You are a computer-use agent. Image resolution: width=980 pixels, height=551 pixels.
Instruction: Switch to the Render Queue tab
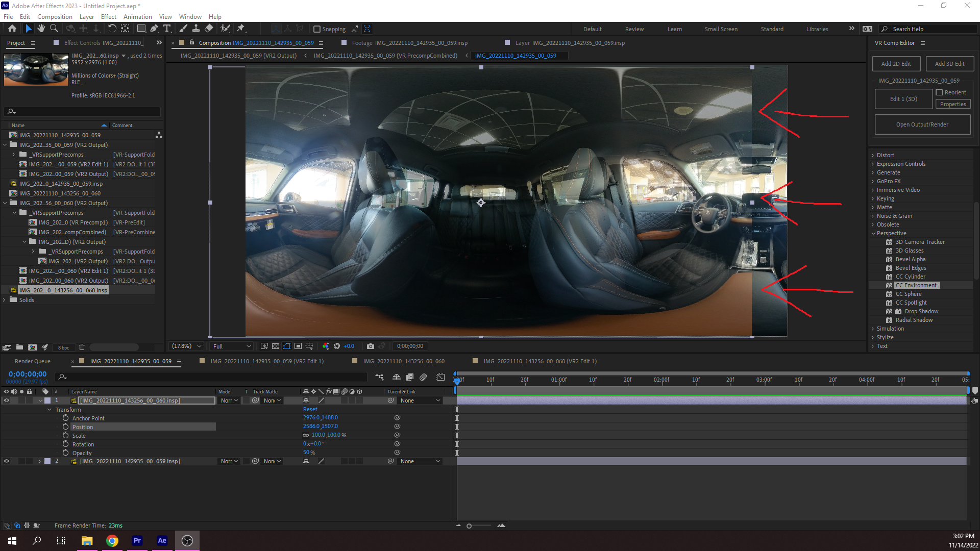[33, 361]
